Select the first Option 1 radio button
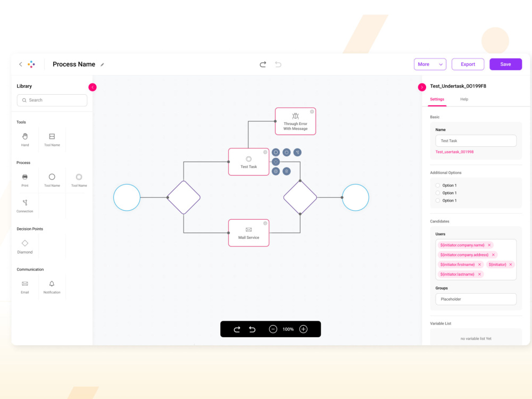This screenshot has height=399, width=532. [x=438, y=185]
